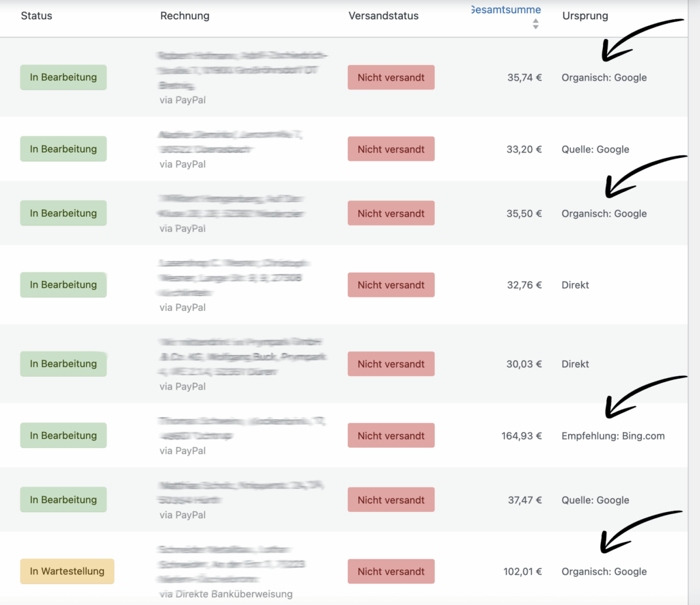The width and height of the screenshot is (700, 605).
Task: Click In Bearbeitung badge for 35,74 € order
Action: click(64, 77)
